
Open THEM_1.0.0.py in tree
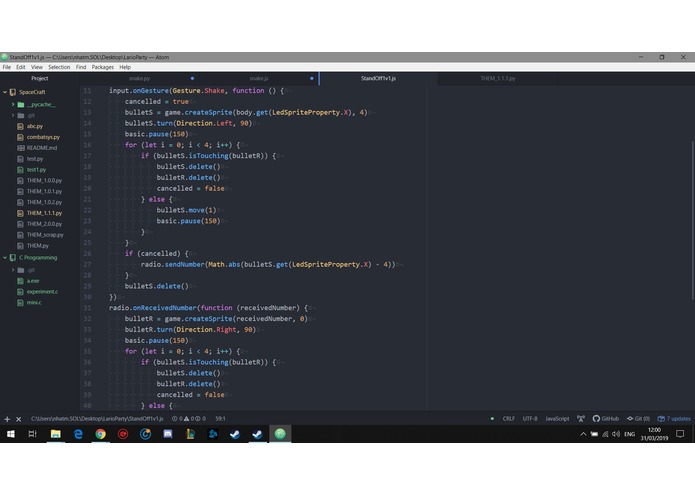(x=44, y=181)
